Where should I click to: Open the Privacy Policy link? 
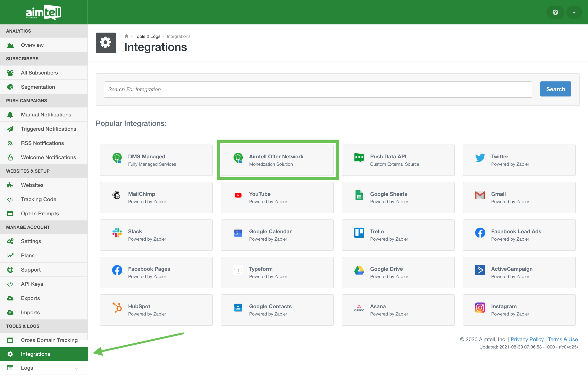tap(527, 339)
